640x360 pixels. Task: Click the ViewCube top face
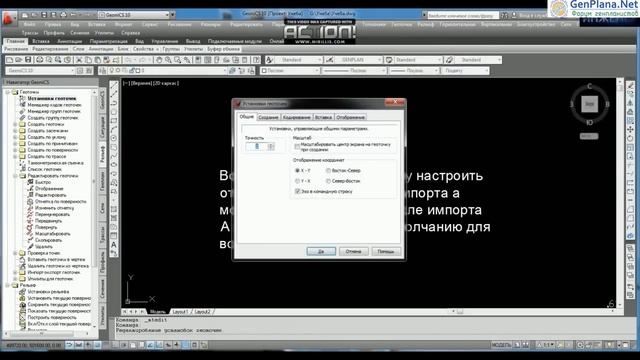tap(589, 104)
